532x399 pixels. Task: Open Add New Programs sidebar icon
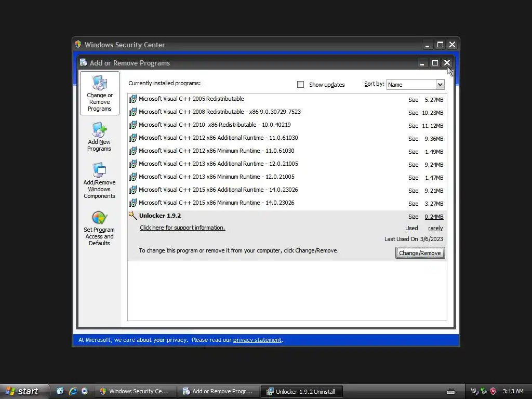coord(99,137)
